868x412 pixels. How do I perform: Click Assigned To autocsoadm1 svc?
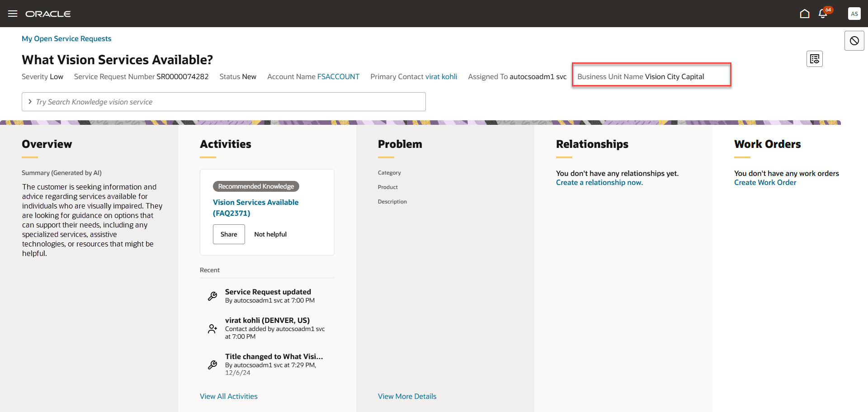[517, 77]
